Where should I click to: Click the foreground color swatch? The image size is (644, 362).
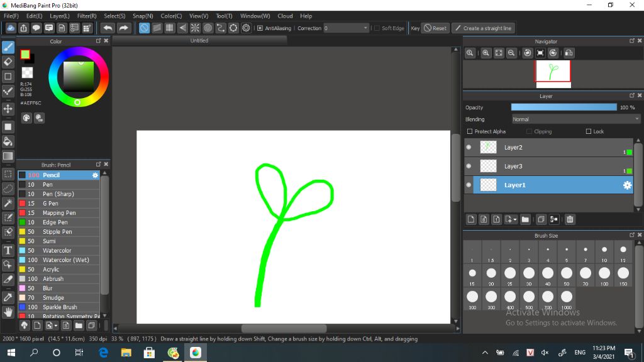(25, 54)
